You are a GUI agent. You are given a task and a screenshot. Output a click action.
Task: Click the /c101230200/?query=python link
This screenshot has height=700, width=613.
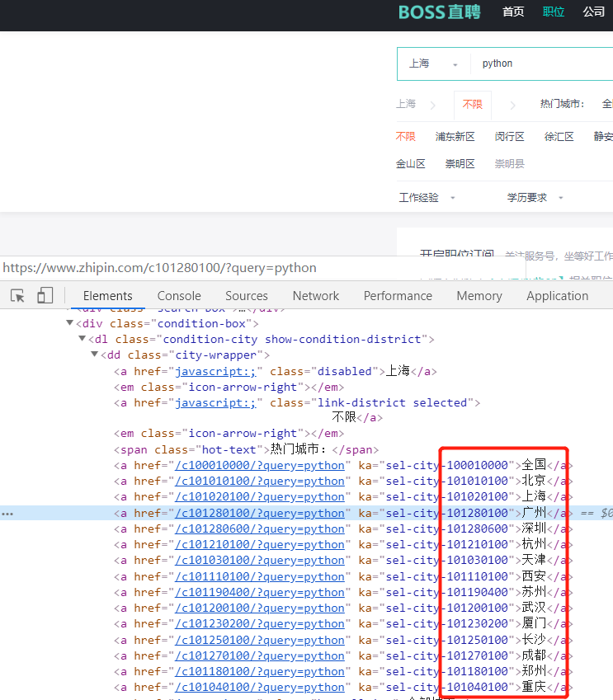coord(260,623)
